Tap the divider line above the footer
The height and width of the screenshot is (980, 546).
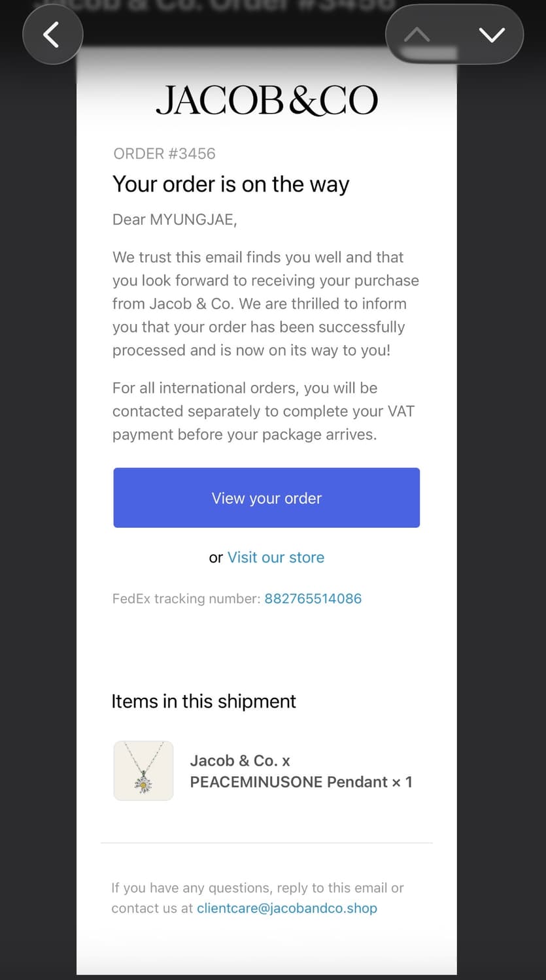pos(267,843)
